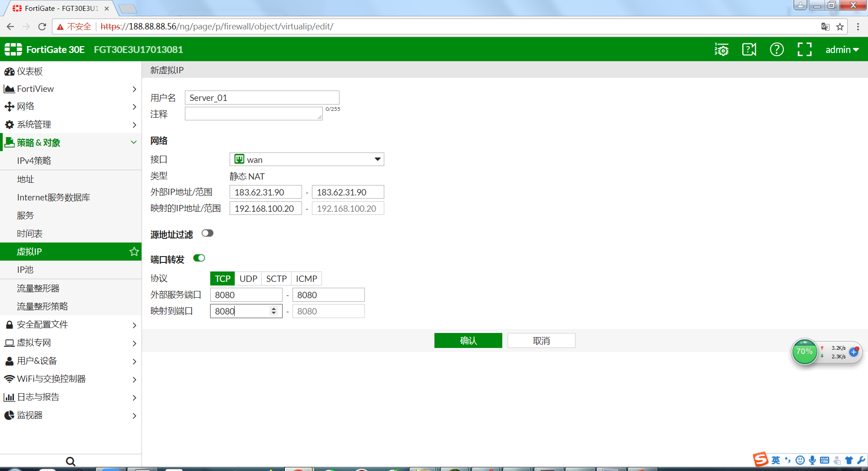
Task: Open the admin user dropdown
Action: point(842,50)
